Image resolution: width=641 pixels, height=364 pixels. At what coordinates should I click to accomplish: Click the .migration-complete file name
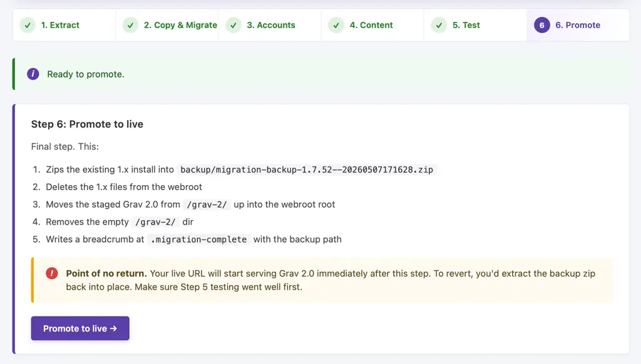coord(198,240)
